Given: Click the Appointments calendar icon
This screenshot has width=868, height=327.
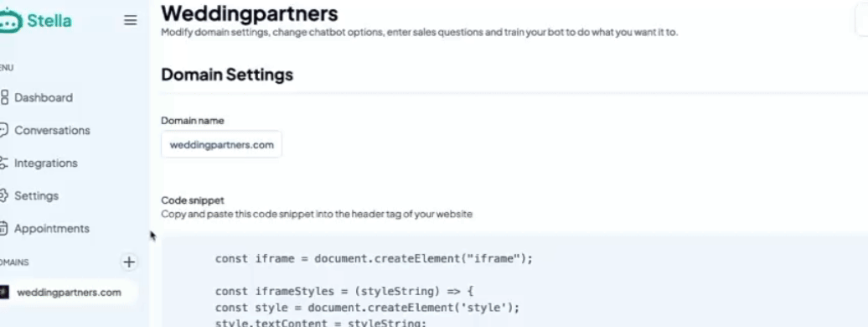Looking at the screenshot, I should [x=4, y=228].
